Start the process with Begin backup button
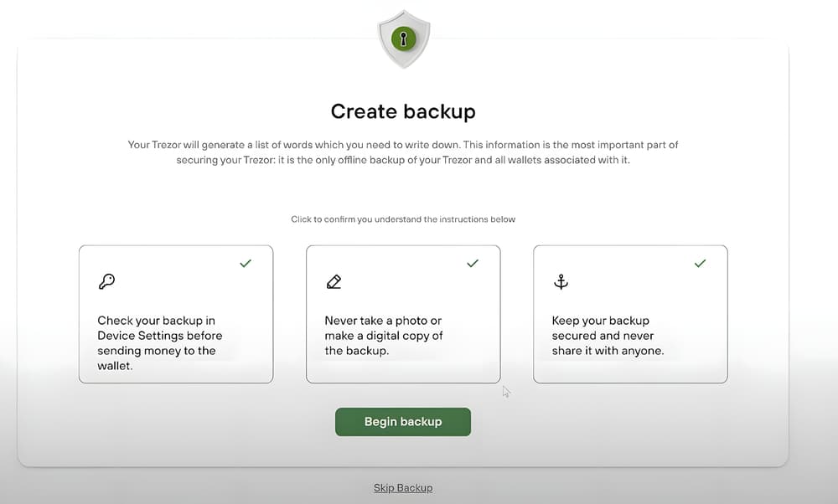The height and width of the screenshot is (504, 838). (x=403, y=422)
